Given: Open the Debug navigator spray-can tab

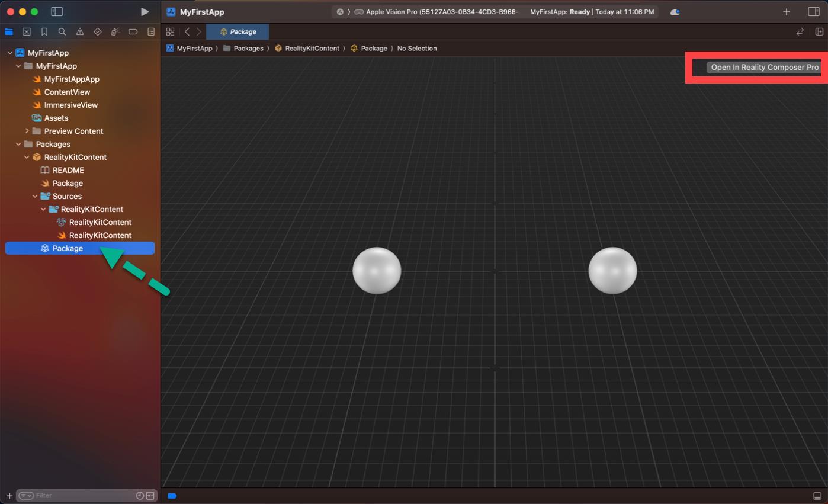Looking at the screenshot, I should pos(115,31).
